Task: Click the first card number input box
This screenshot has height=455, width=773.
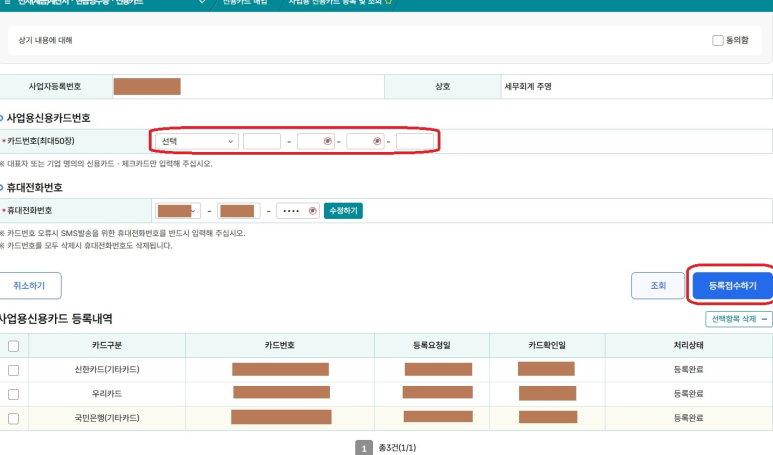Action: coord(262,141)
